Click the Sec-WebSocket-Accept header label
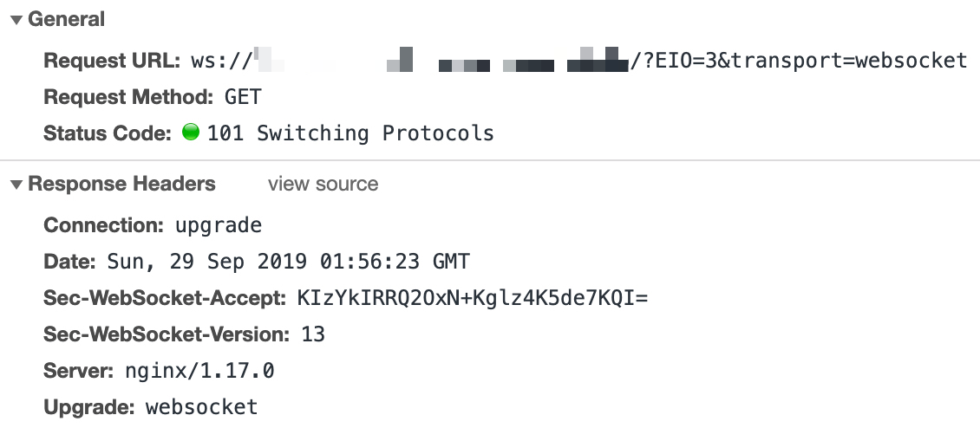Screen dimensions: 980x428 click(x=165, y=298)
